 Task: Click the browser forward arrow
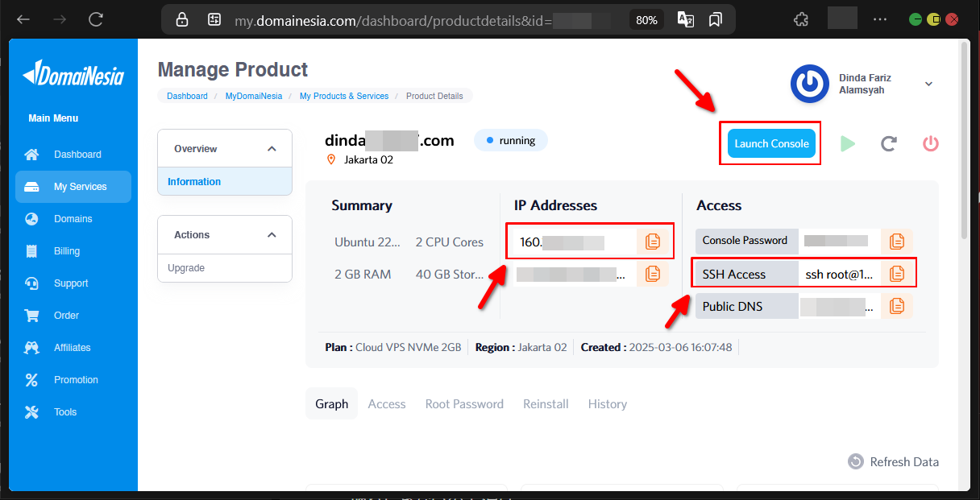[x=60, y=19]
